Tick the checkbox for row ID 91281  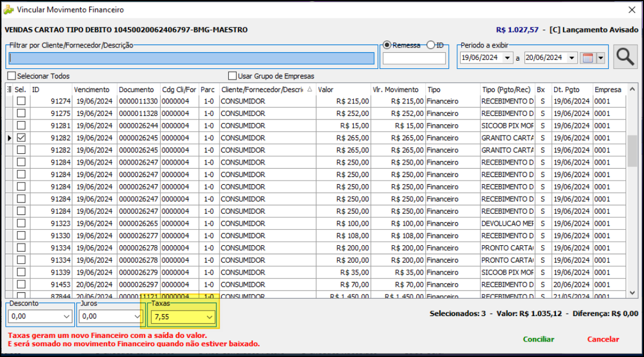click(x=21, y=125)
